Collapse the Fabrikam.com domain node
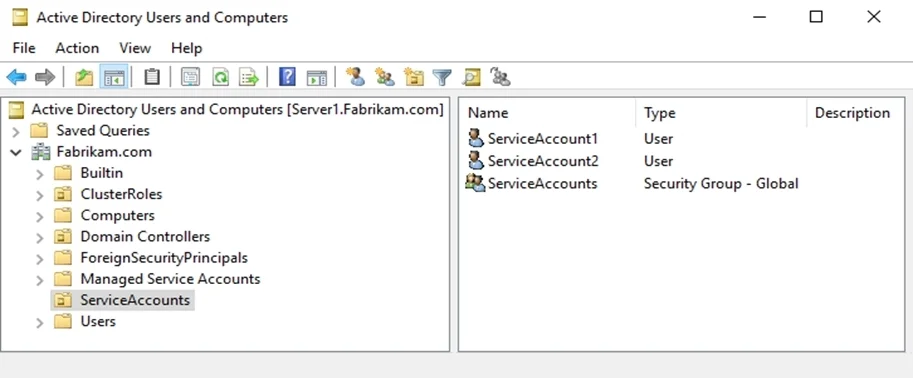 point(16,153)
